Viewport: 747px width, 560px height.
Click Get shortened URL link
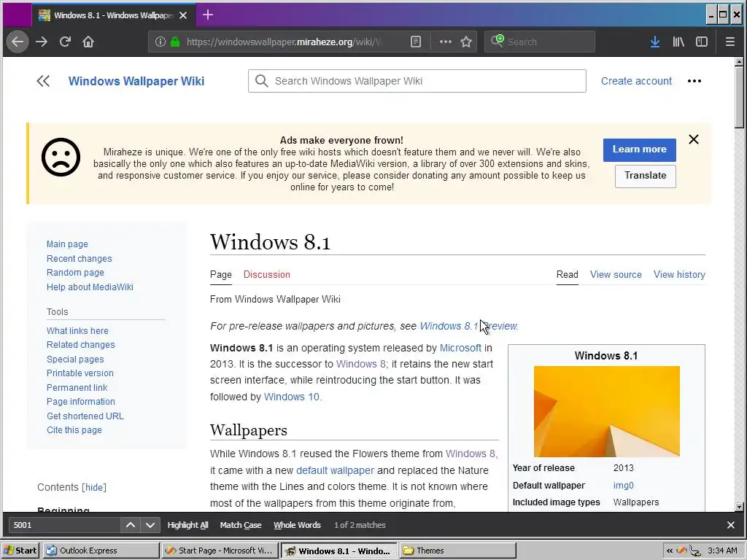tap(85, 416)
